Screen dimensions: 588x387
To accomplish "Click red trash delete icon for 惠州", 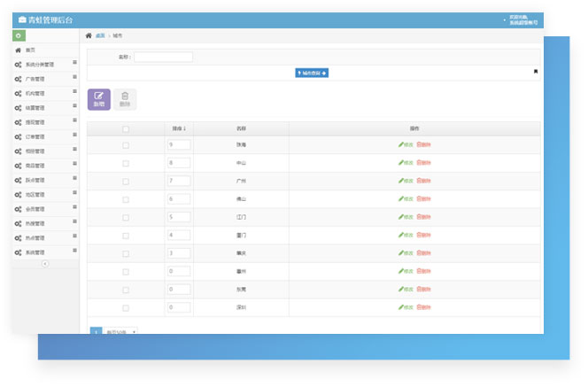I will pos(419,271).
